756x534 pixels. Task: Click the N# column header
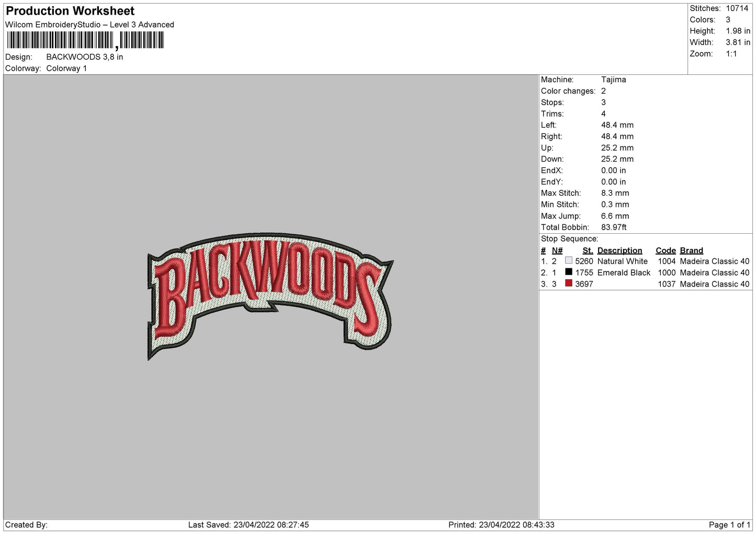[557, 251]
